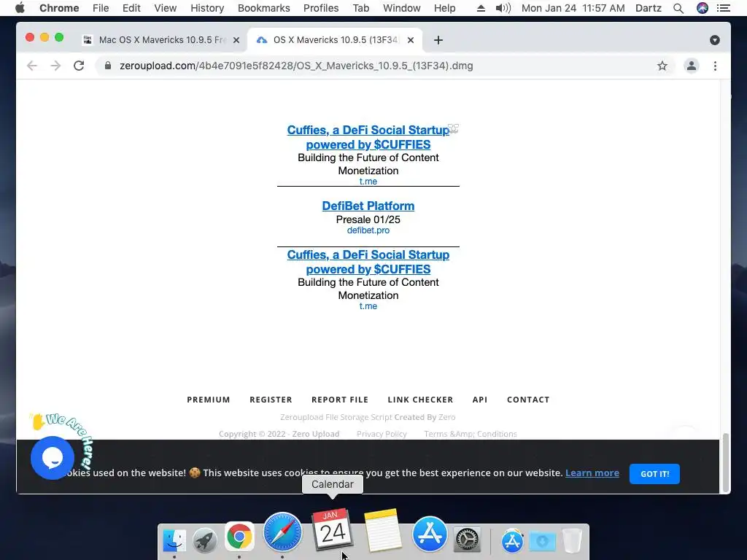Open the Chrome profile avatar button
This screenshot has height=560, width=747.
click(692, 66)
